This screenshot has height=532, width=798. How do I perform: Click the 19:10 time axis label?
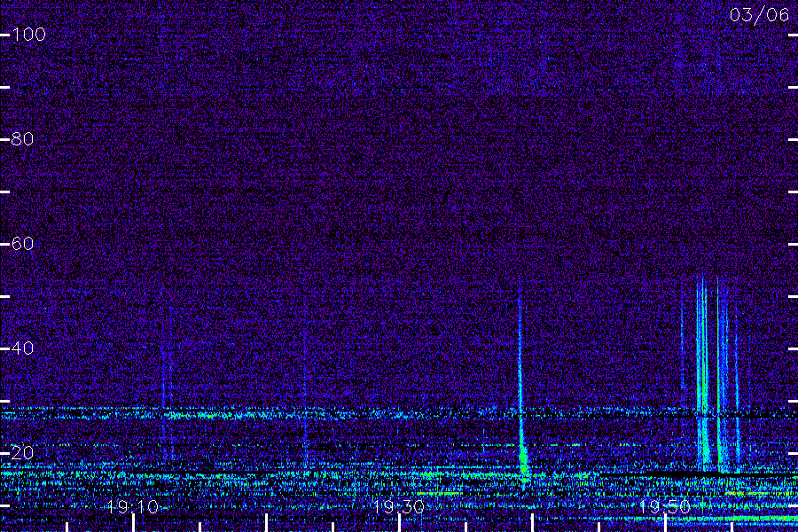pyautogui.click(x=133, y=507)
